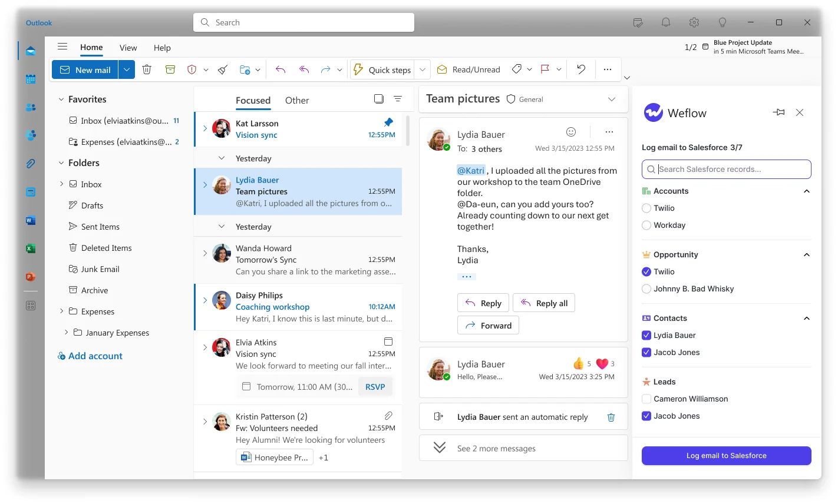Pin the Weflow panel

click(x=779, y=112)
